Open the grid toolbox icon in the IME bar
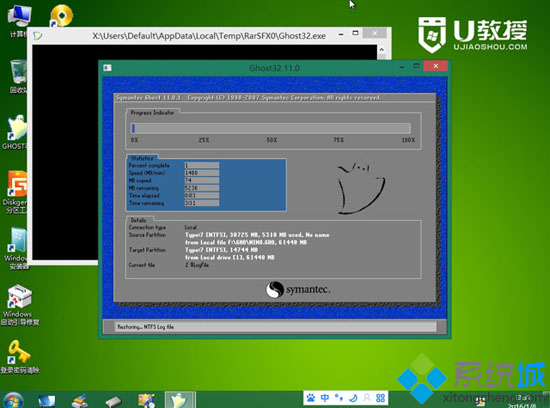Viewport: 550px width, 408px height. [x=381, y=398]
